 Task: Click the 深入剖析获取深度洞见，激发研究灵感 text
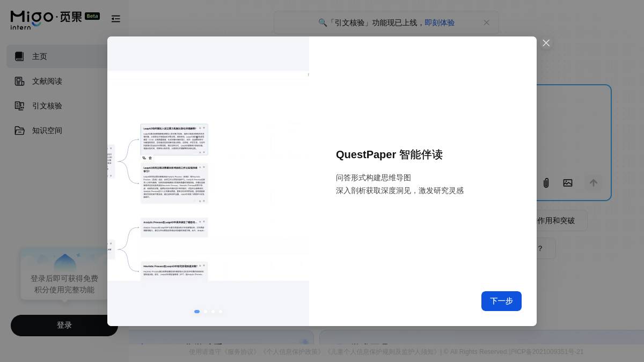pos(400,190)
